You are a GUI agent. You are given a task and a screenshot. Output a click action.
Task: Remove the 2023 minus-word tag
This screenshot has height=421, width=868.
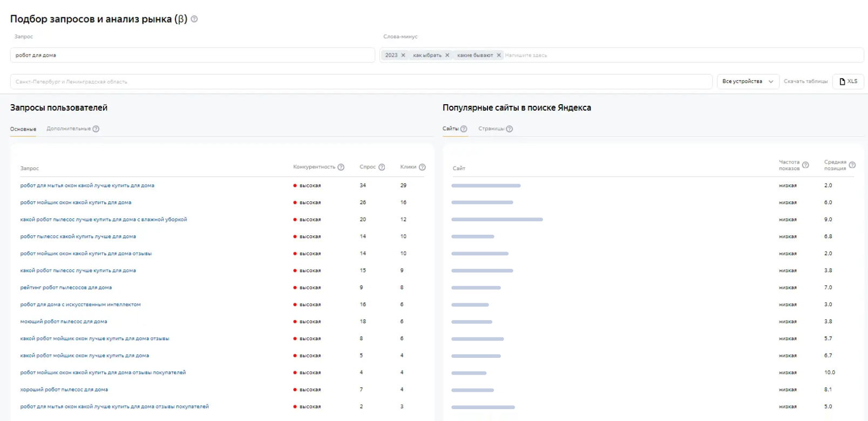click(403, 55)
